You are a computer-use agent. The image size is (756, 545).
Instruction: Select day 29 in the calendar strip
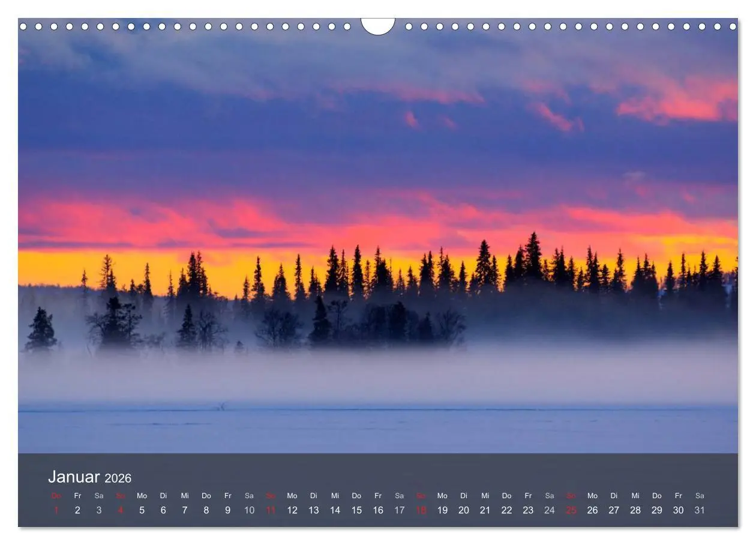(656, 510)
